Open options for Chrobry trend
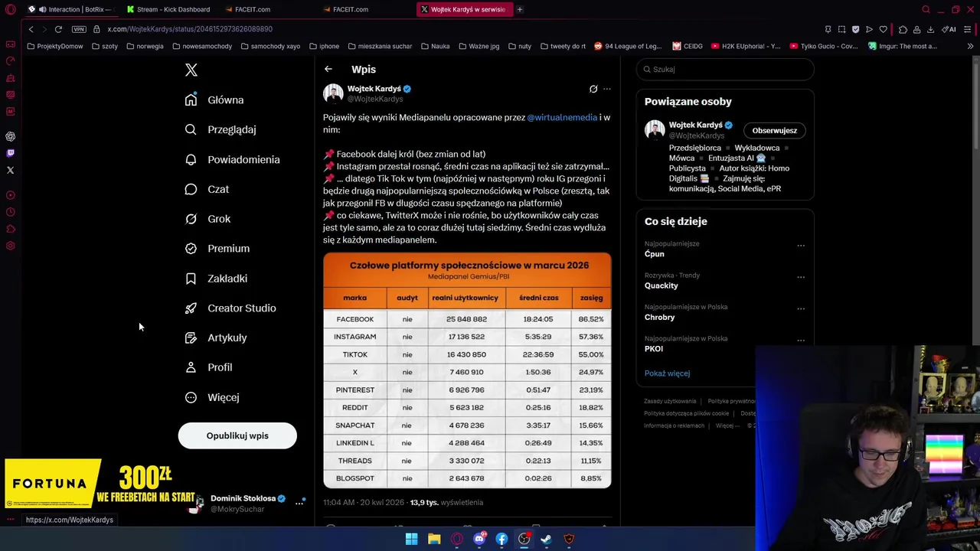 click(x=801, y=308)
